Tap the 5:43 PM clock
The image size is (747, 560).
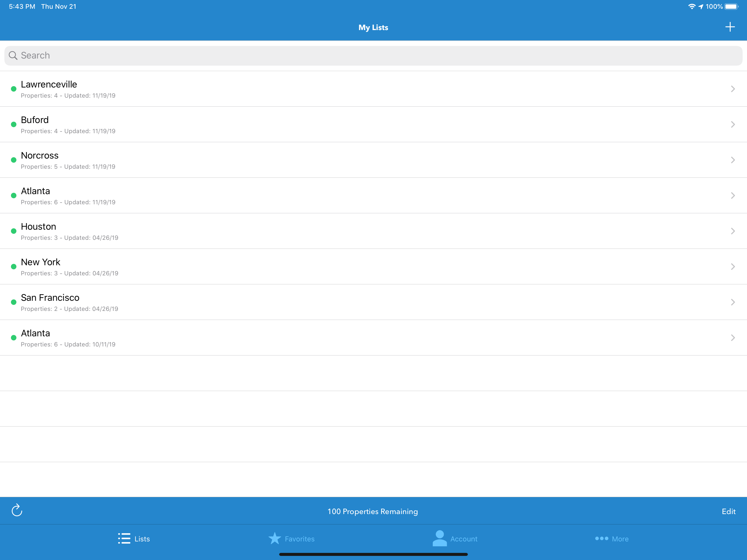(22, 6)
